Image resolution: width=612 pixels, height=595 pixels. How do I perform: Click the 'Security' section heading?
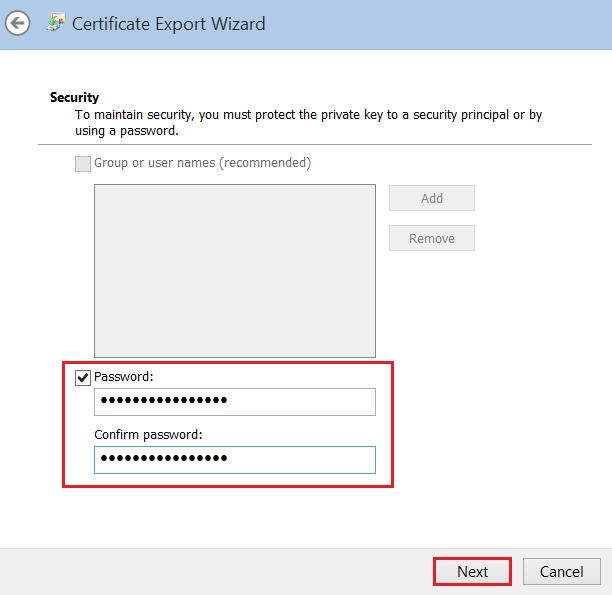pyautogui.click(x=74, y=98)
